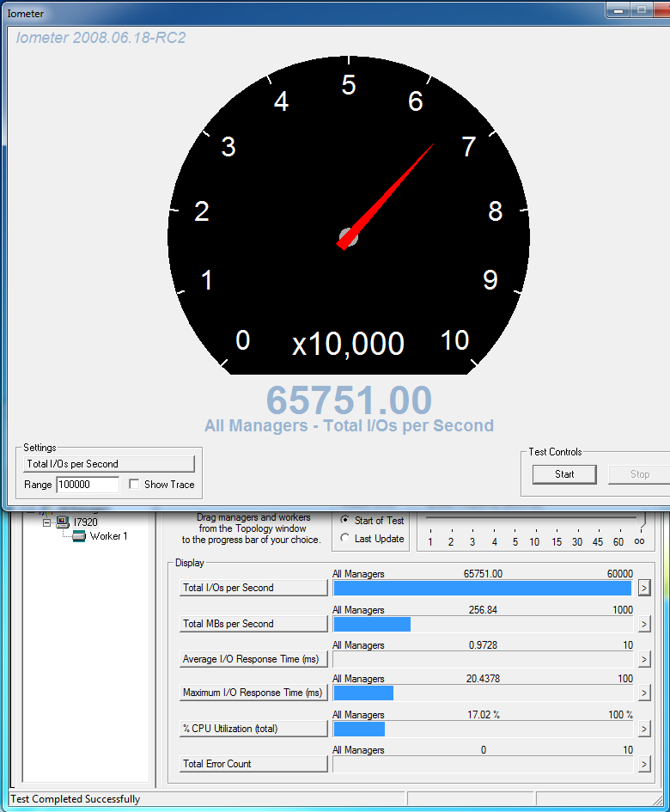Open the Total I/Os per Second gauge setting
Image resolution: width=670 pixels, height=812 pixels.
[109, 464]
